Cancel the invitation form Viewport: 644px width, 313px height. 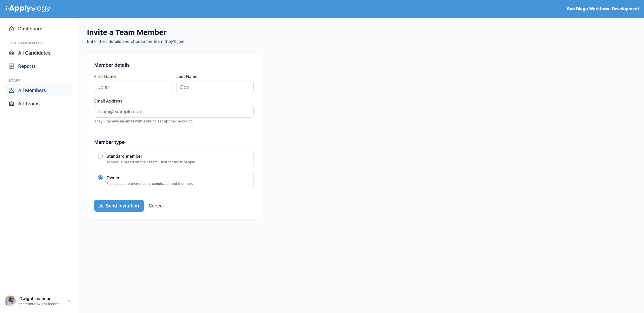pos(156,206)
